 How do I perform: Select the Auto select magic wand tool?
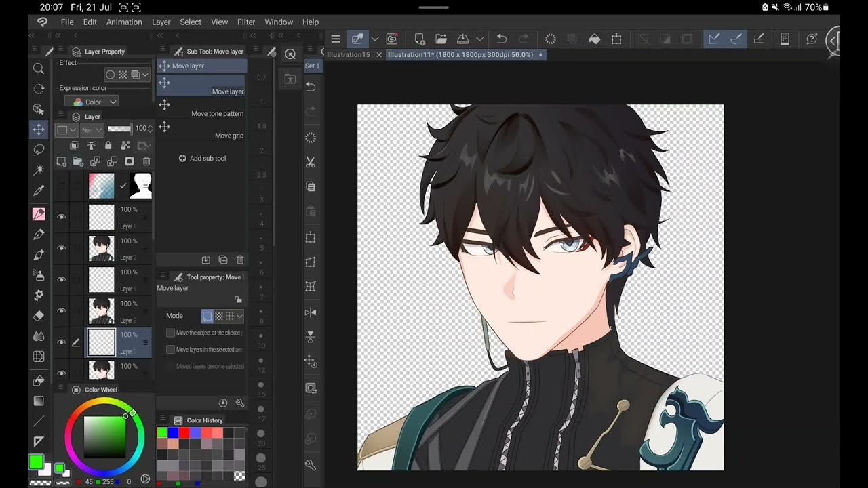point(39,169)
